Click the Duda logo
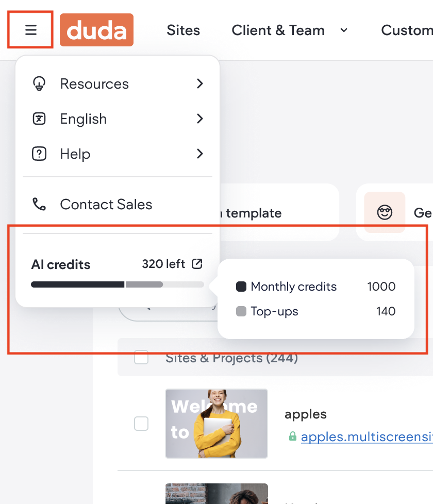433x504 pixels. (96, 30)
